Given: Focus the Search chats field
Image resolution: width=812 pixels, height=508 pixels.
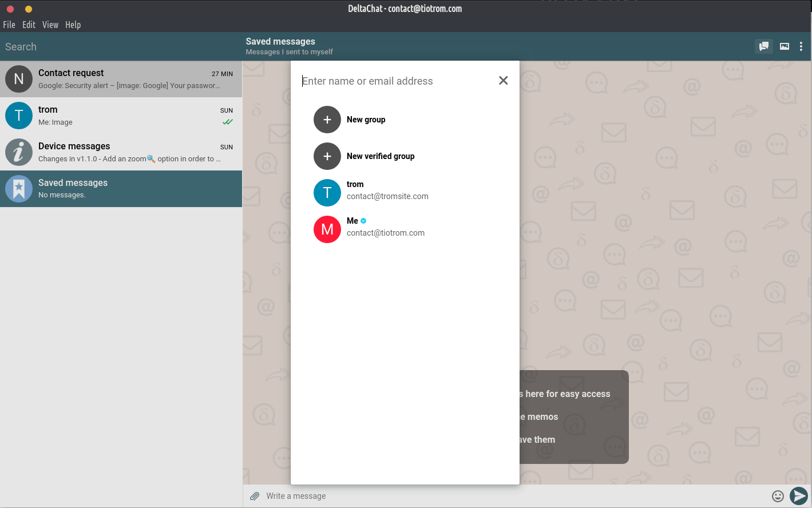Looking at the screenshot, I should pos(121,47).
